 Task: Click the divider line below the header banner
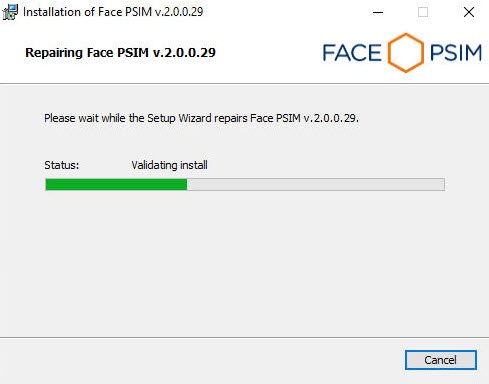pos(244,84)
